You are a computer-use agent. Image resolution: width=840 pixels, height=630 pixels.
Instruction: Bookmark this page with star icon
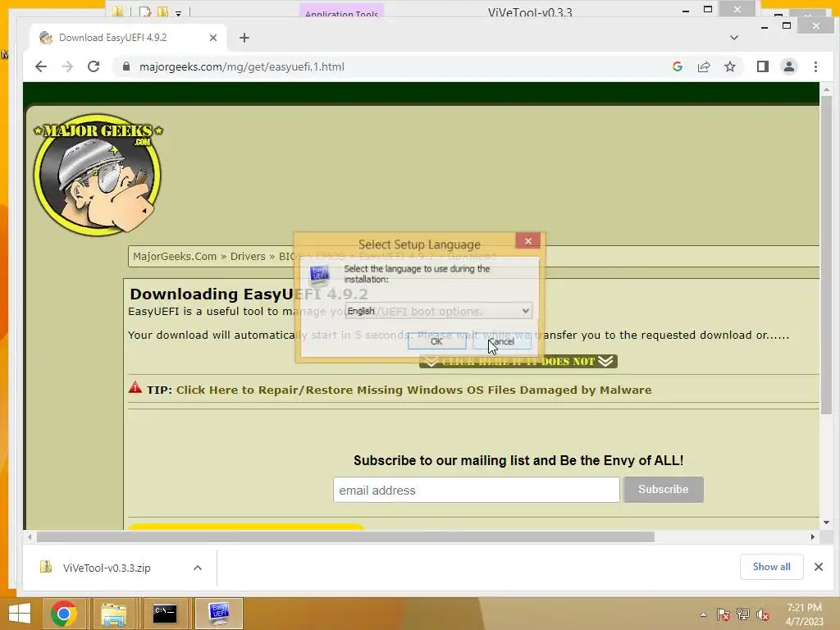(x=729, y=66)
